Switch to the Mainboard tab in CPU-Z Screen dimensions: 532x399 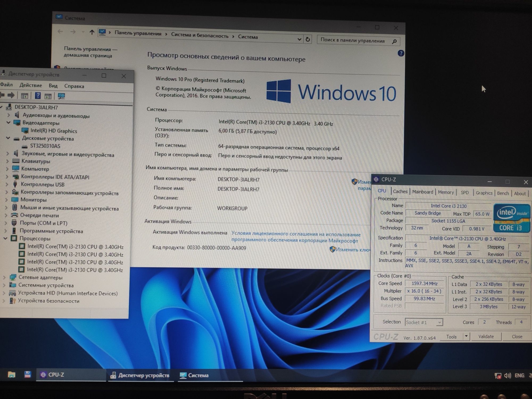(423, 192)
